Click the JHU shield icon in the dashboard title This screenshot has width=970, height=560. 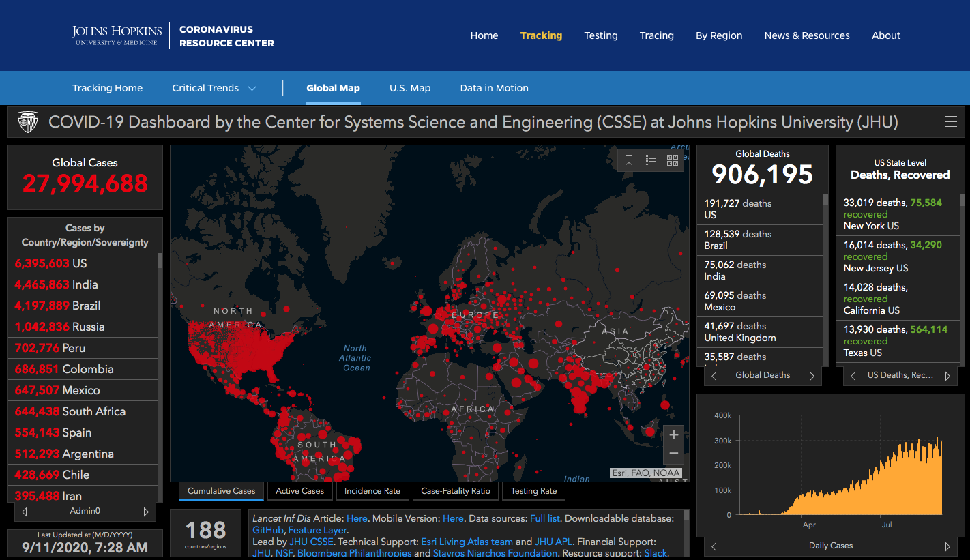click(x=28, y=122)
